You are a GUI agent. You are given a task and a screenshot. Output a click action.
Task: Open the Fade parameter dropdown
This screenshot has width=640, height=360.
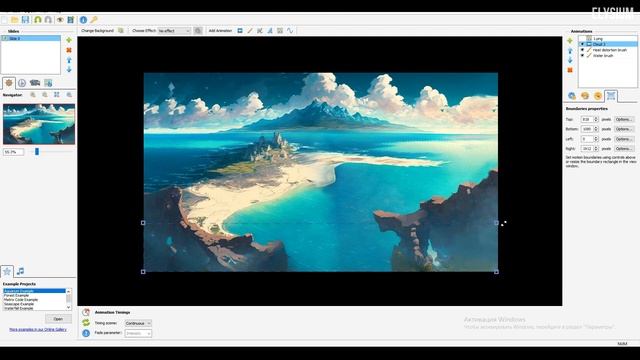click(x=138, y=333)
